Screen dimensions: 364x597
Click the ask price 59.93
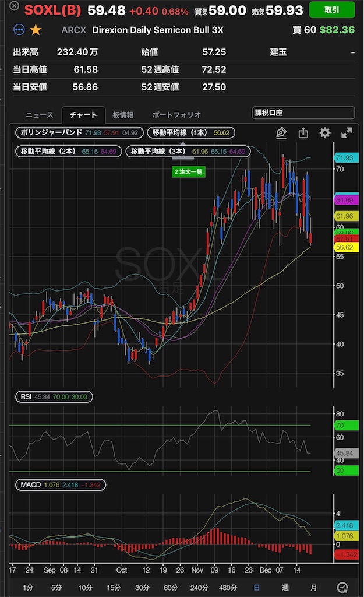click(285, 10)
